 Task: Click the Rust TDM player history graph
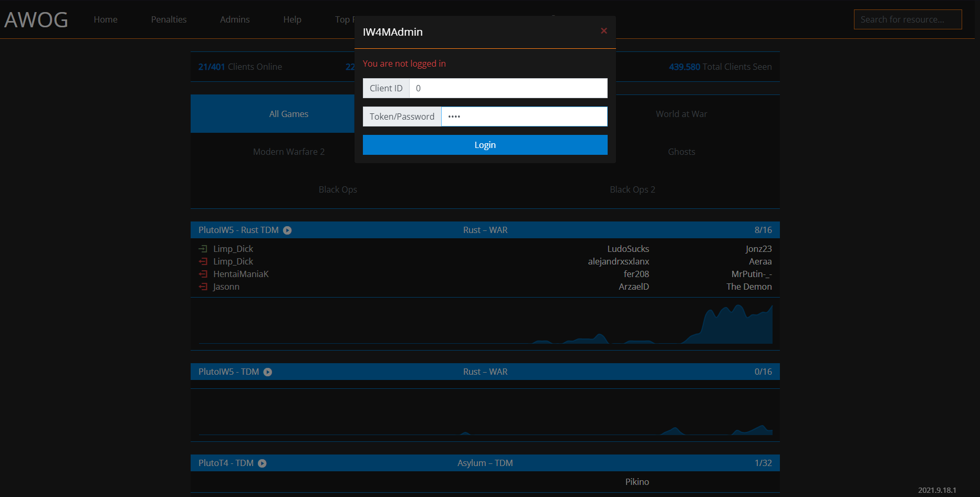(x=485, y=323)
